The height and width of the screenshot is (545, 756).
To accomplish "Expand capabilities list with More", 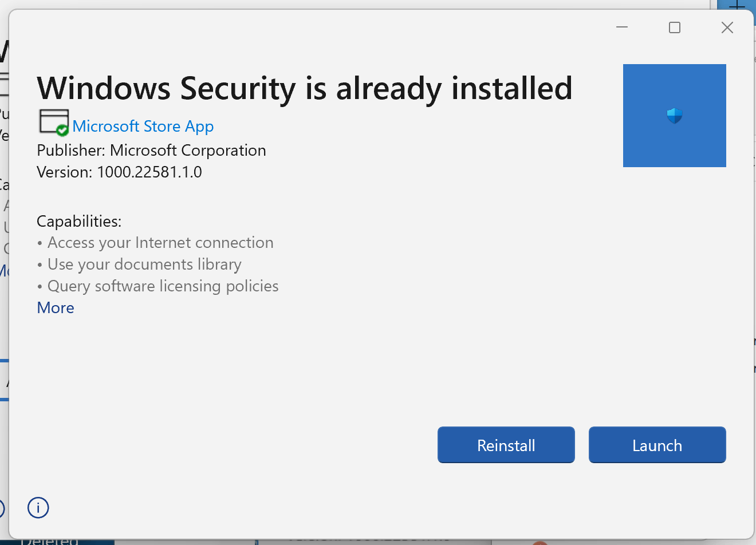I will pos(56,308).
